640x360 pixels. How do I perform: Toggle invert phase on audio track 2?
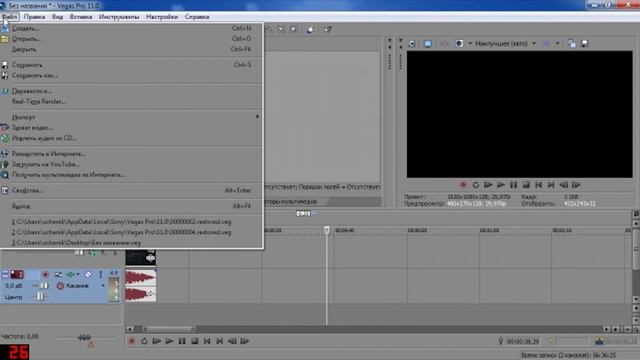click(58, 275)
